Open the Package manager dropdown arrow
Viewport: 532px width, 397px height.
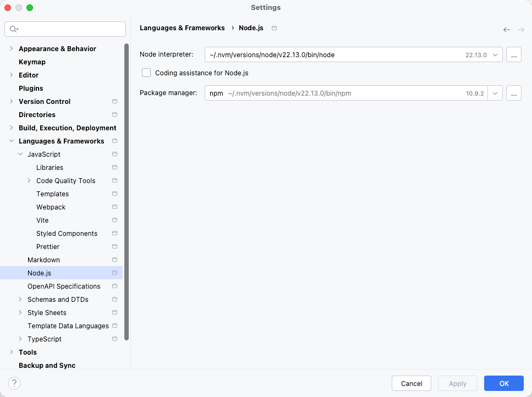click(495, 93)
